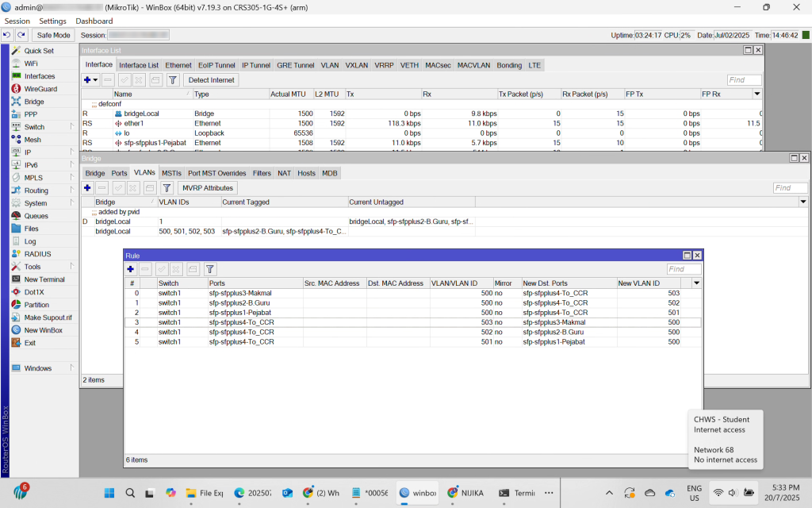Toggle Safe Mode

tap(53, 35)
